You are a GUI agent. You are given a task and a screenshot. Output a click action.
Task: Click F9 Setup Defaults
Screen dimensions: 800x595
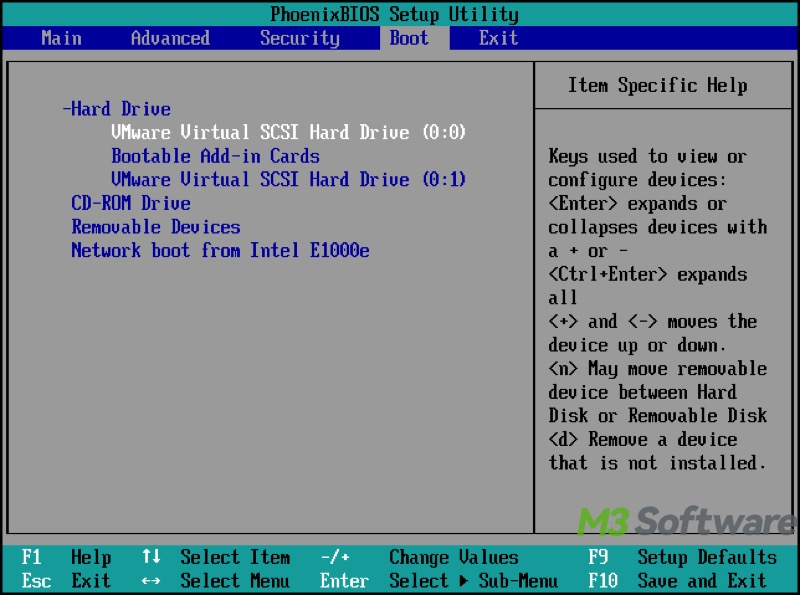[682, 557]
